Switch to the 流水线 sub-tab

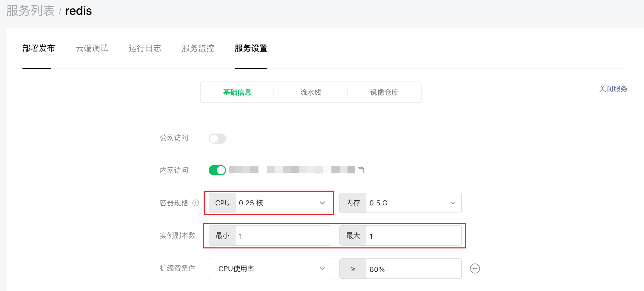click(311, 92)
